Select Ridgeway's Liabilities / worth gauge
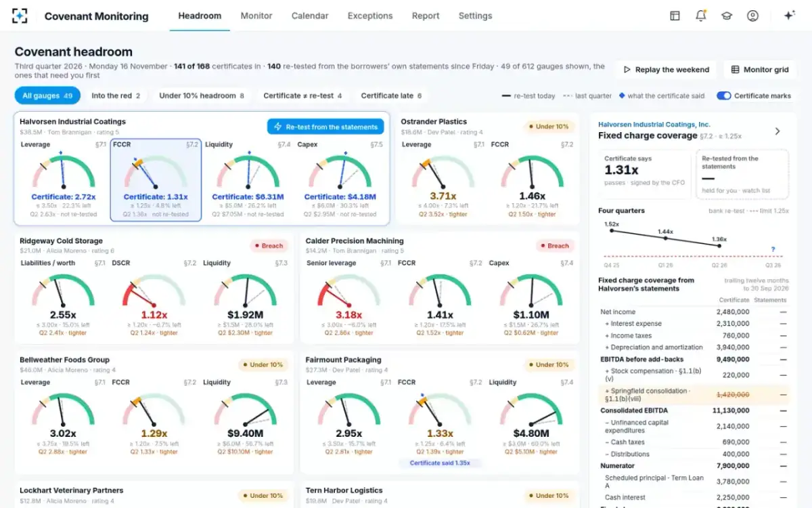The height and width of the screenshot is (508, 812). click(x=63, y=298)
